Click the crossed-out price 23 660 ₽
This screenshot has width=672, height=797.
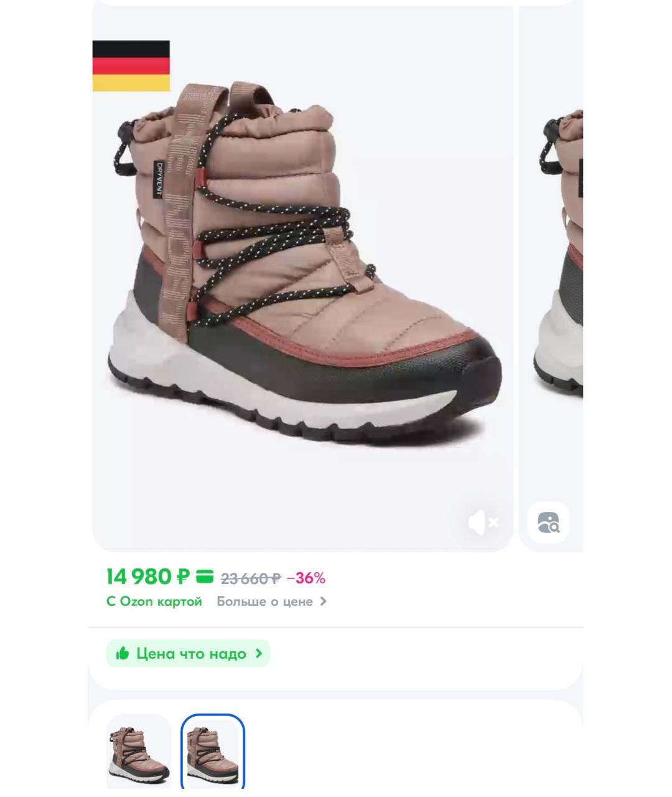(x=251, y=578)
